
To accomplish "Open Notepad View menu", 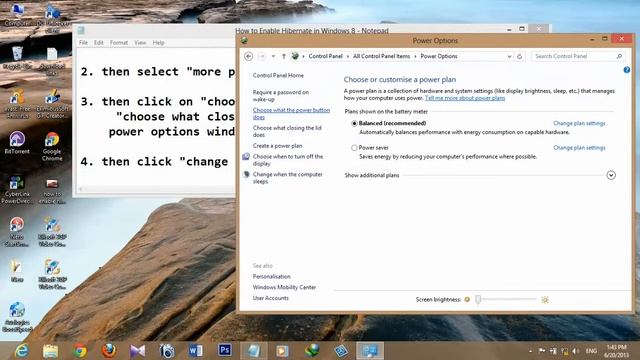I will 140,42.
